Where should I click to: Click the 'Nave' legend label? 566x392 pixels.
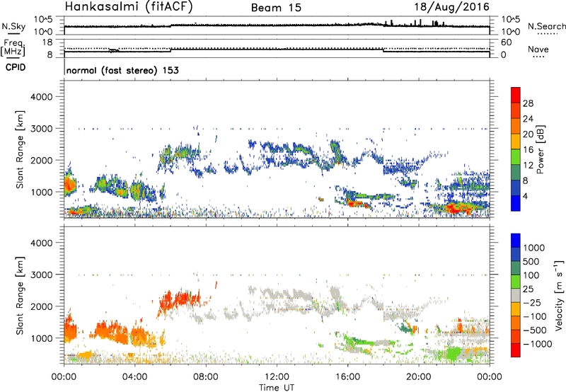[538, 49]
